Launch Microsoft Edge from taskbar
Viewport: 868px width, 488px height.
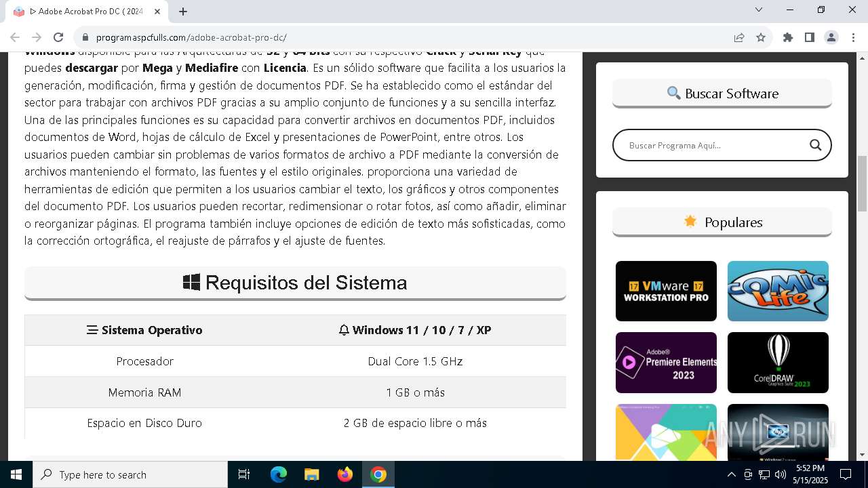tap(279, 474)
